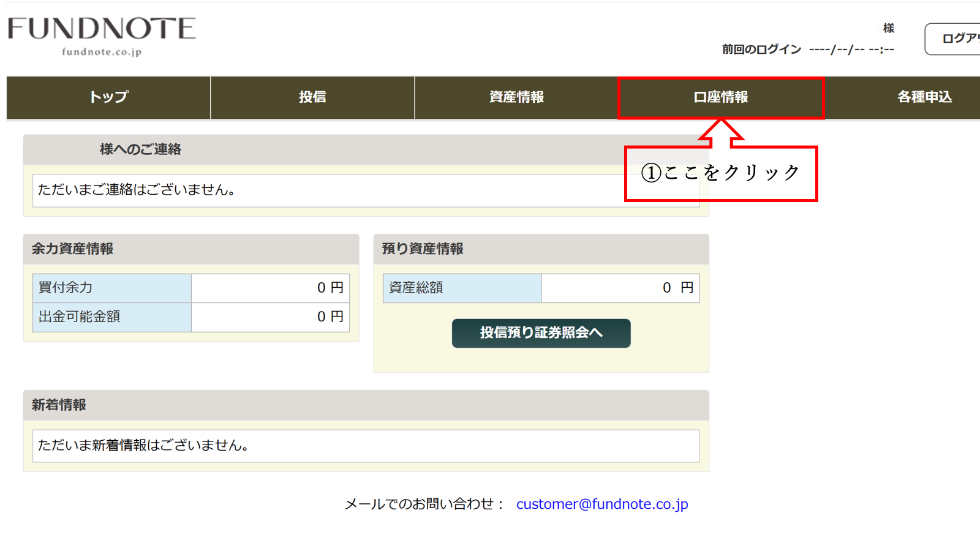980x551 pixels.
Task: Select the ただいまご連絡はございません message box
Action: [x=325, y=190]
